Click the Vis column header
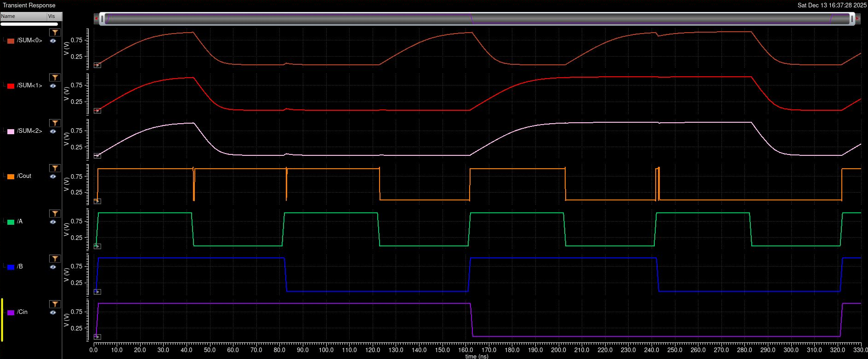Image resolution: width=868 pixels, height=359 pixels. pos(54,16)
